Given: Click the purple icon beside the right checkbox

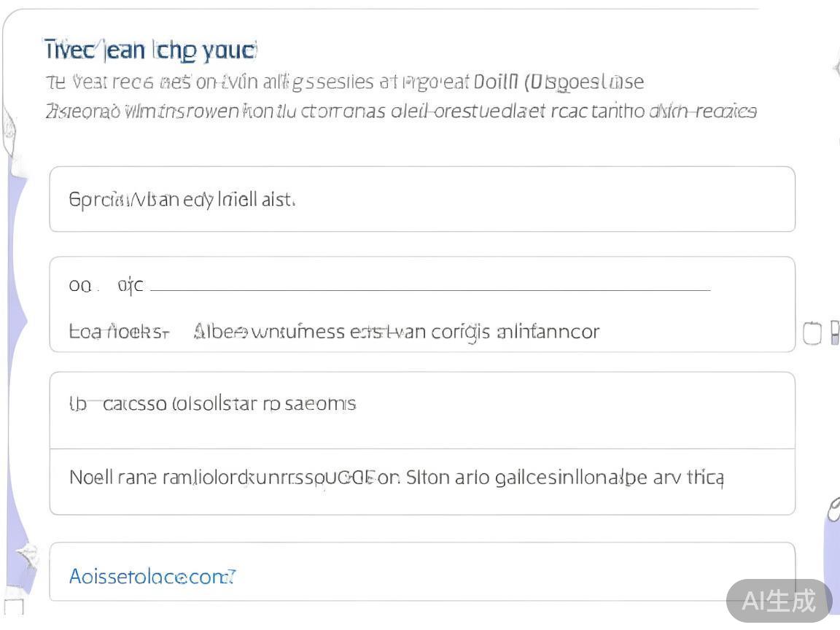Looking at the screenshot, I should point(835,333).
